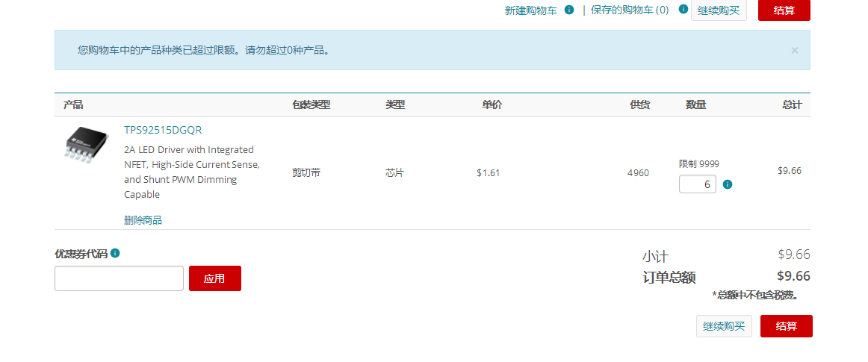The height and width of the screenshot is (362, 868).
Task: Open the 保存的购物车 (0) link
Action: 630,10
